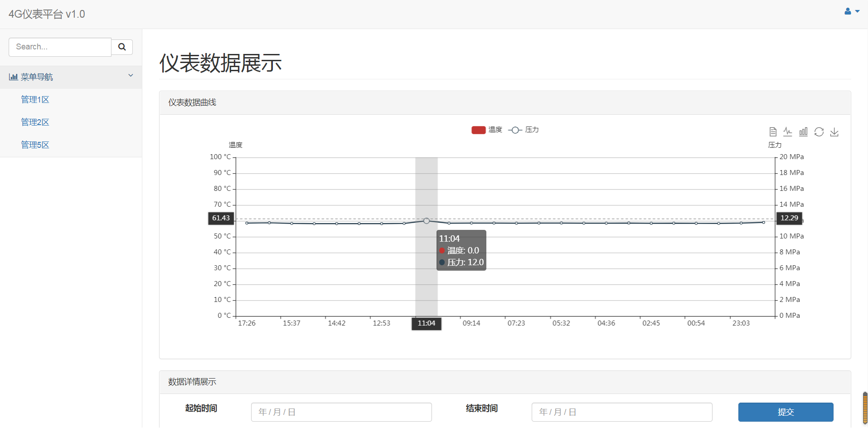Open the user account icon
Image resolution: width=868 pixels, height=428 pixels.
coord(847,11)
